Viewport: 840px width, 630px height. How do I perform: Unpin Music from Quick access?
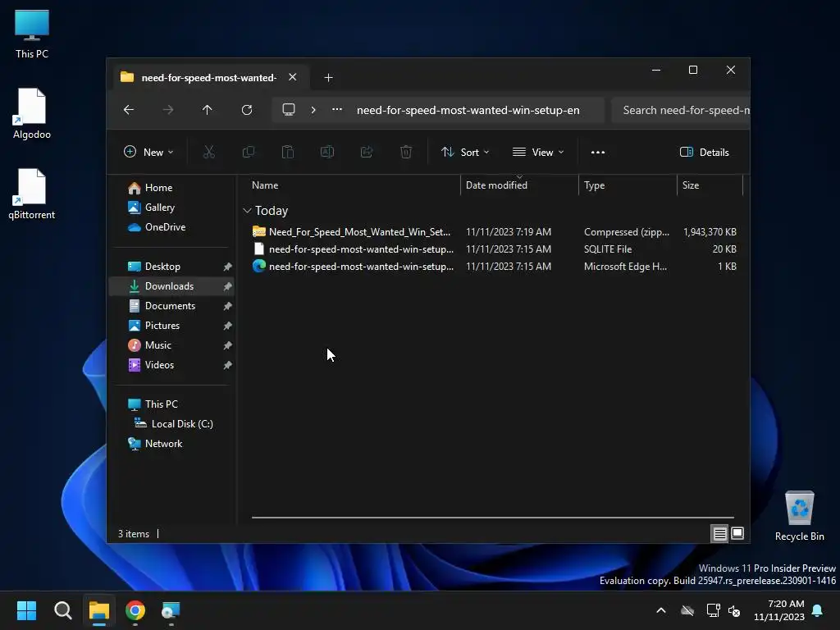click(228, 345)
